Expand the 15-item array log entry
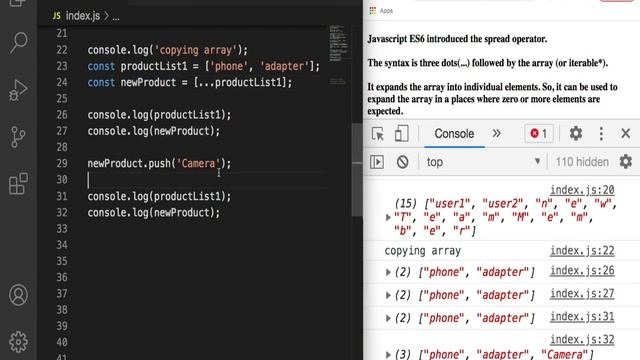640x360 pixels. point(388,218)
